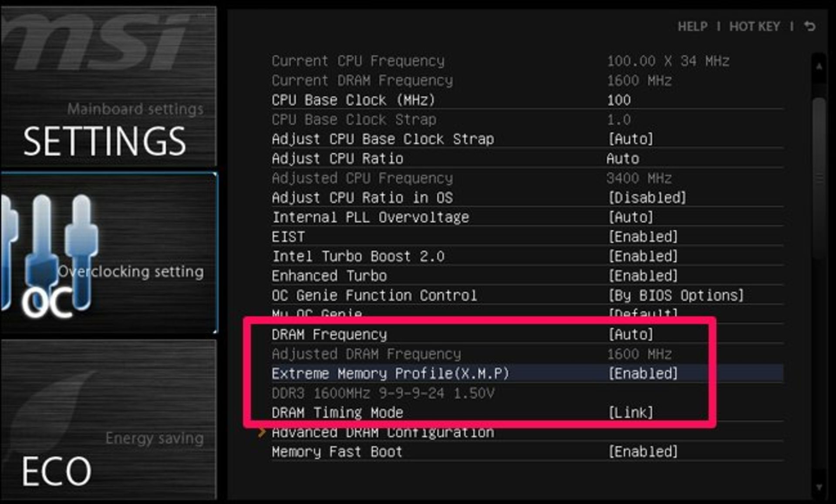Switch to the ECO energy saving section

57,471
